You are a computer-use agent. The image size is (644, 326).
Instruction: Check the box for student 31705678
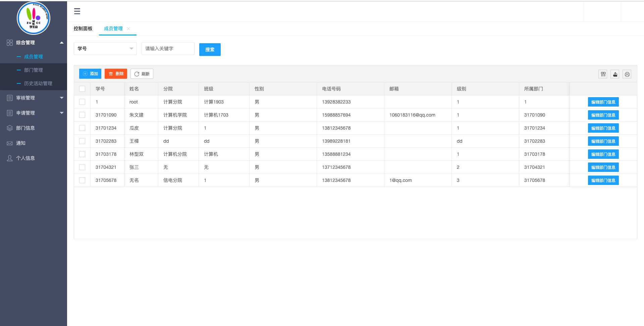click(82, 180)
